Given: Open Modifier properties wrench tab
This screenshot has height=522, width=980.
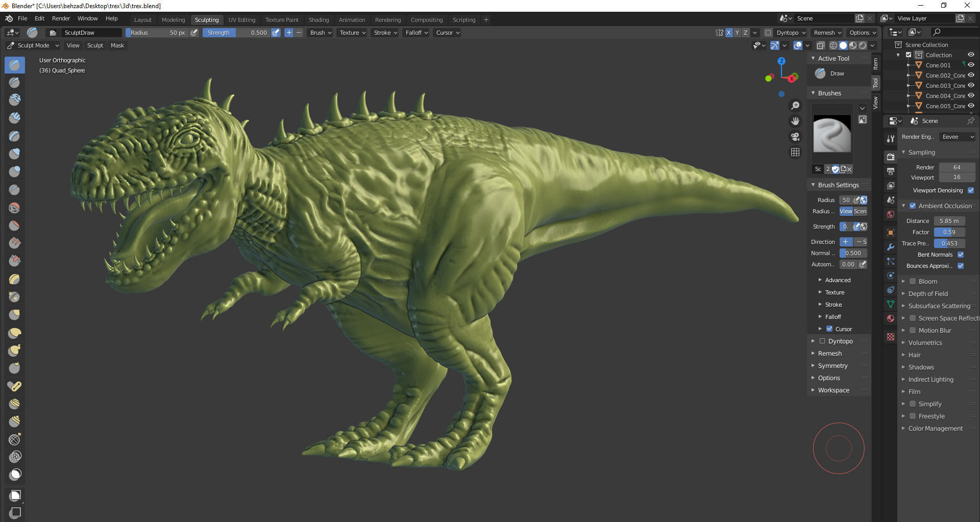Looking at the screenshot, I should (891, 247).
